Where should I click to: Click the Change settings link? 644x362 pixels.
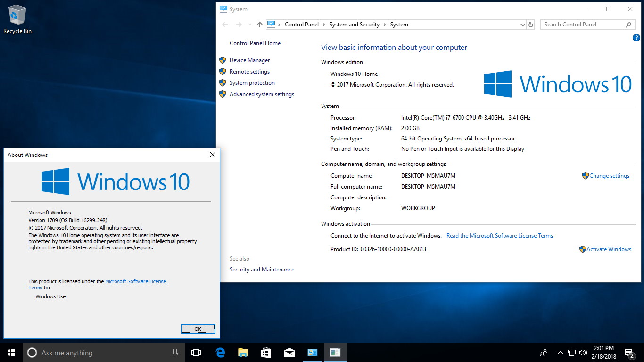pyautogui.click(x=609, y=176)
